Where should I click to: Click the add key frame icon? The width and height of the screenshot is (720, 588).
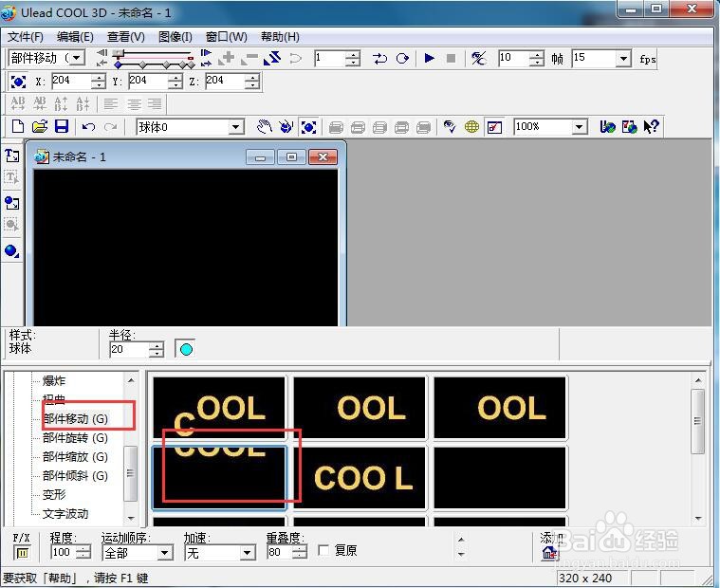pos(227,58)
